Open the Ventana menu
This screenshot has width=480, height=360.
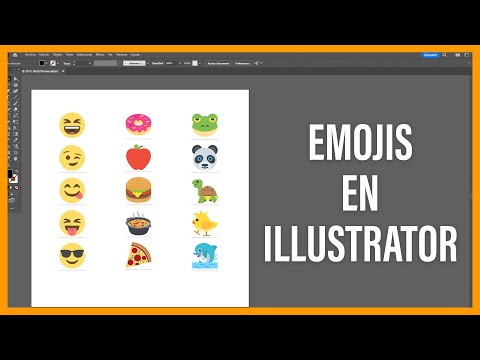tap(121, 55)
